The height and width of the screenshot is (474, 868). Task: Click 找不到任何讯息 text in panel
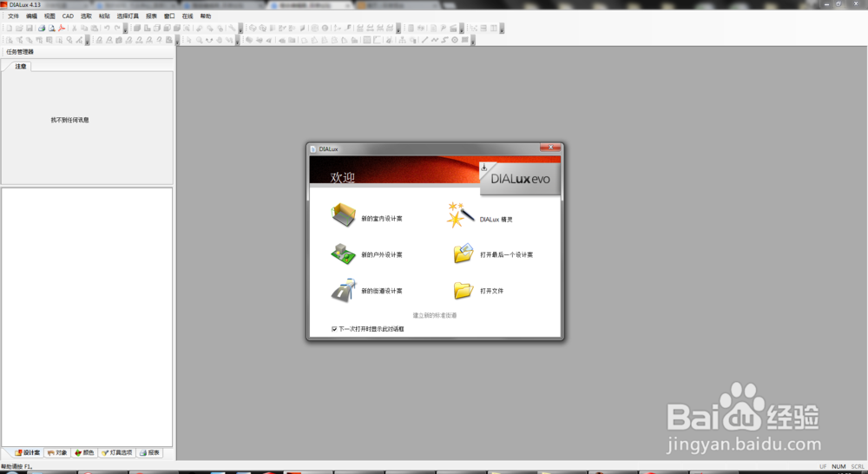69,120
